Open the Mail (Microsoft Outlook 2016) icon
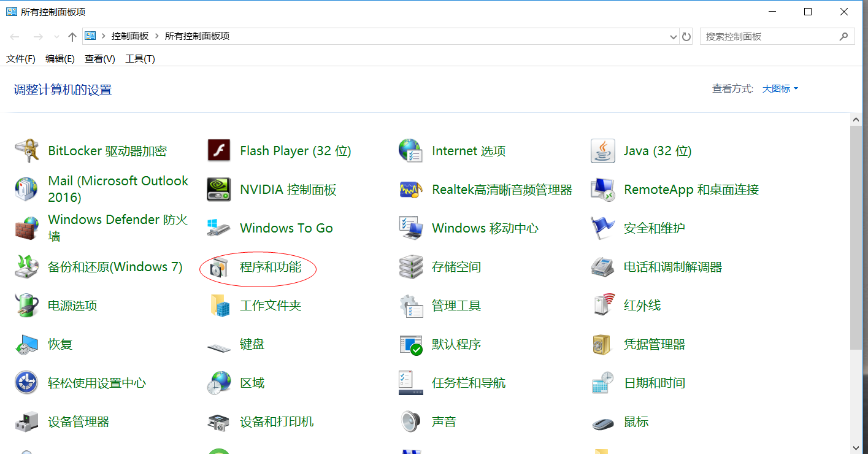Image resolution: width=868 pixels, height=454 pixels. (27, 190)
